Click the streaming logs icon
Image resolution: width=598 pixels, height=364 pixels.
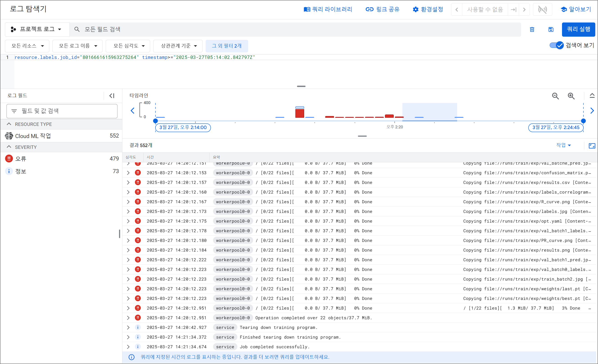click(x=542, y=9)
